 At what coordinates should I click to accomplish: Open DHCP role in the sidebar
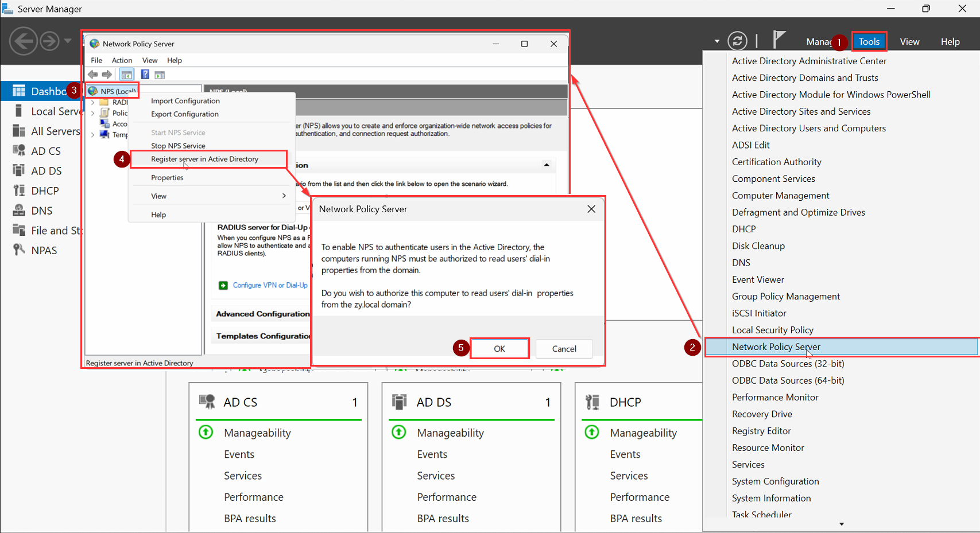point(41,191)
